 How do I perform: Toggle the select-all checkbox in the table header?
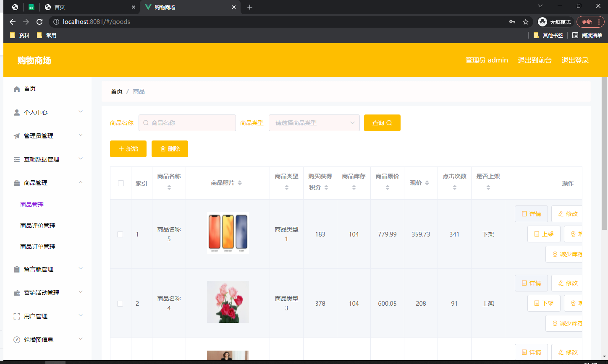pyautogui.click(x=121, y=183)
